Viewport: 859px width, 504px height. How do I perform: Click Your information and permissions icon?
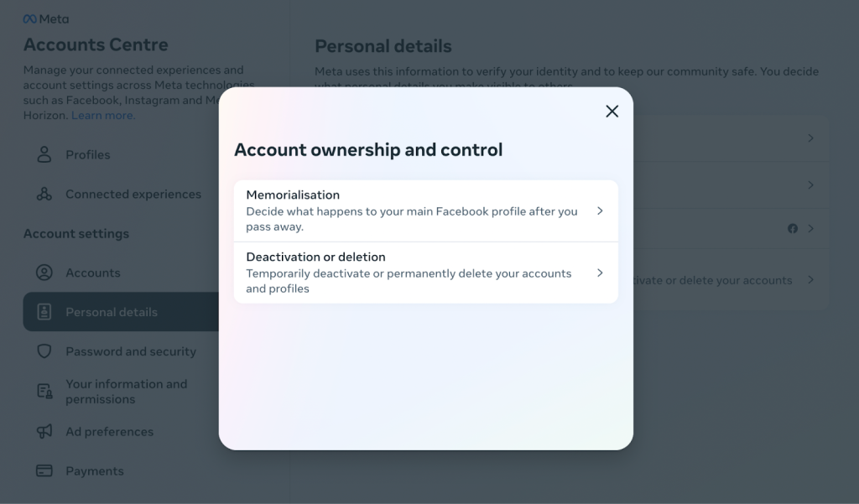point(44,392)
